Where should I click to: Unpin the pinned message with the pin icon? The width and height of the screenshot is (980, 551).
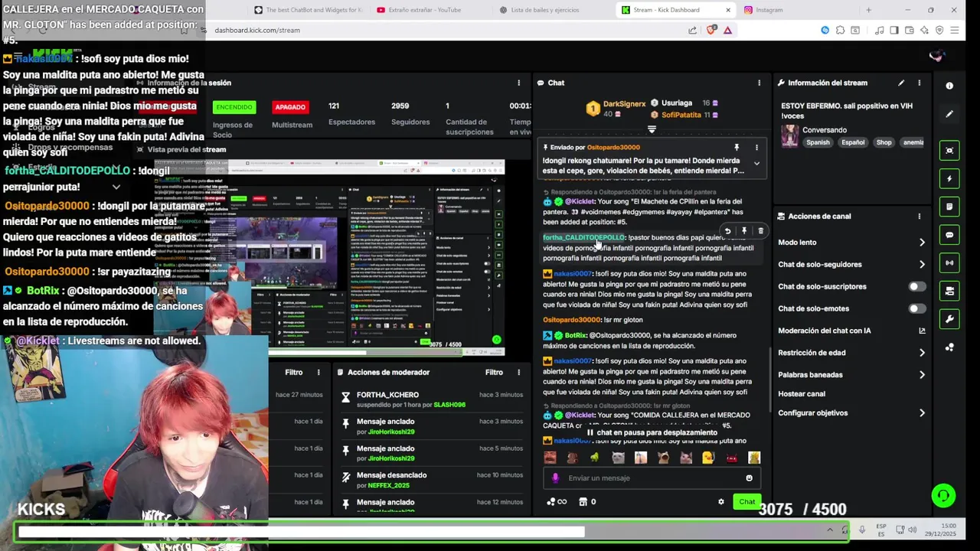pos(737,147)
